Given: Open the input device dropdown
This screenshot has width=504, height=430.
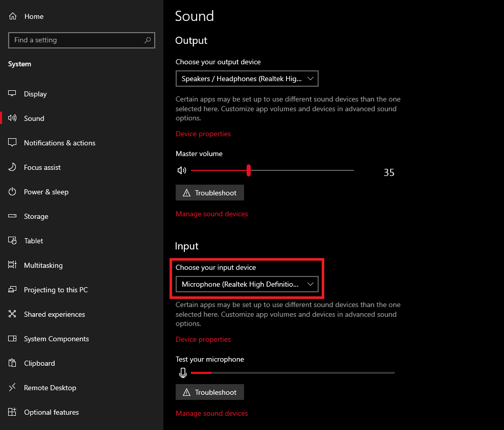Looking at the screenshot, I should (247, 284).
